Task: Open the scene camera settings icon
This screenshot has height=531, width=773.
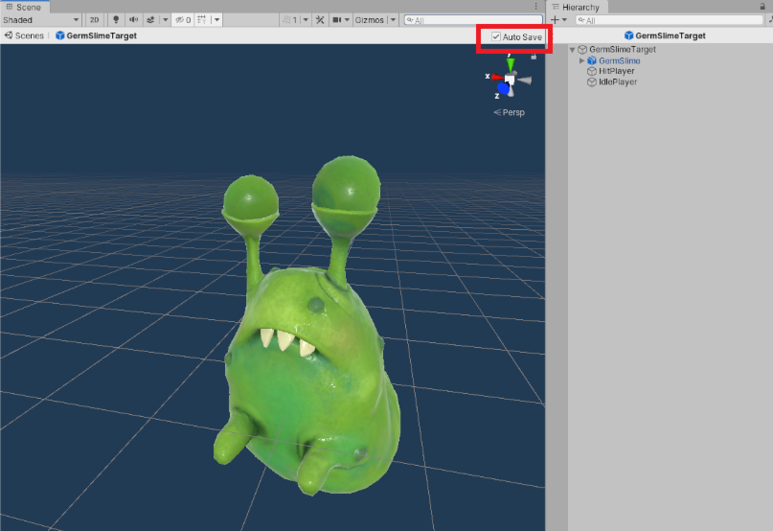Action: click(x=337, y=20)
